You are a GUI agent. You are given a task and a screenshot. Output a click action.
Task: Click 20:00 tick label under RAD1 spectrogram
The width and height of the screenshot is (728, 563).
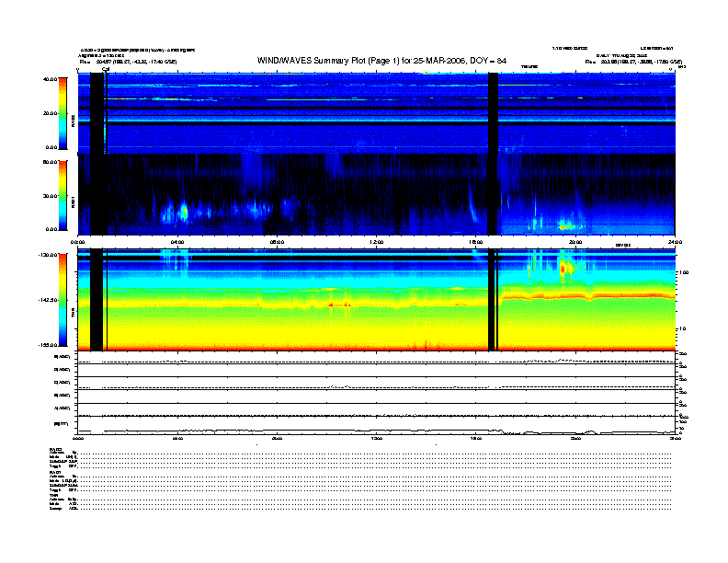tap(575, 242)
